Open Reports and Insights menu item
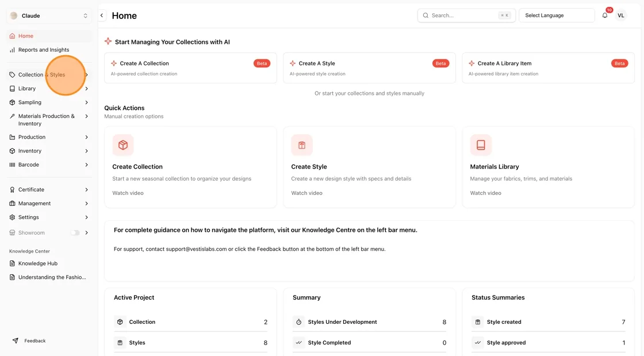Viewport: 644px width, 356px height. [49, 49]
